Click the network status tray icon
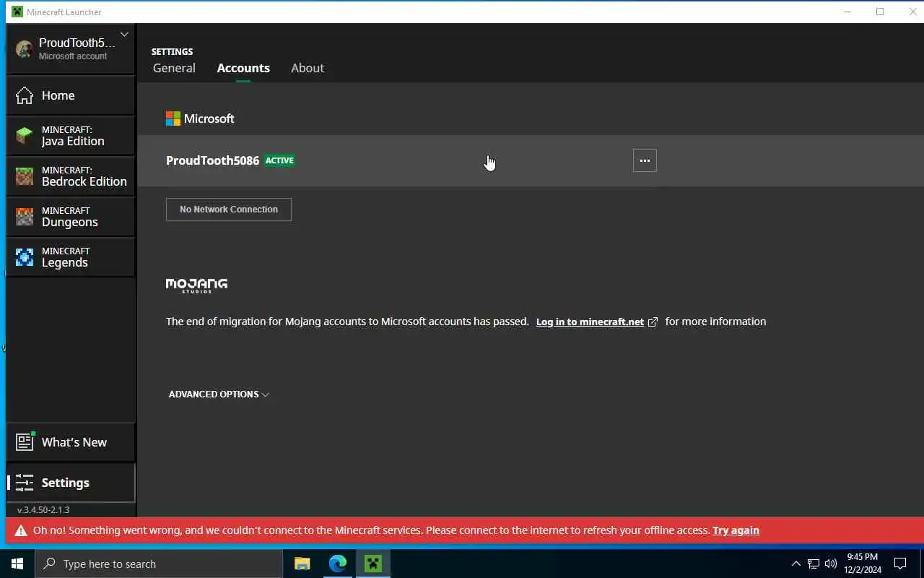Viewport: 924px width, 578px height. (814, 564)
